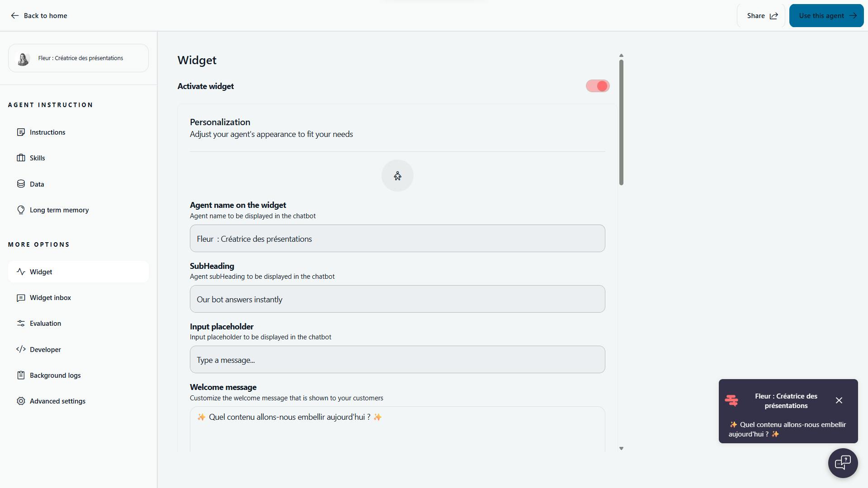Click the Evaluation sliders icon
The image size is (868, 488).
click(21, 324)
